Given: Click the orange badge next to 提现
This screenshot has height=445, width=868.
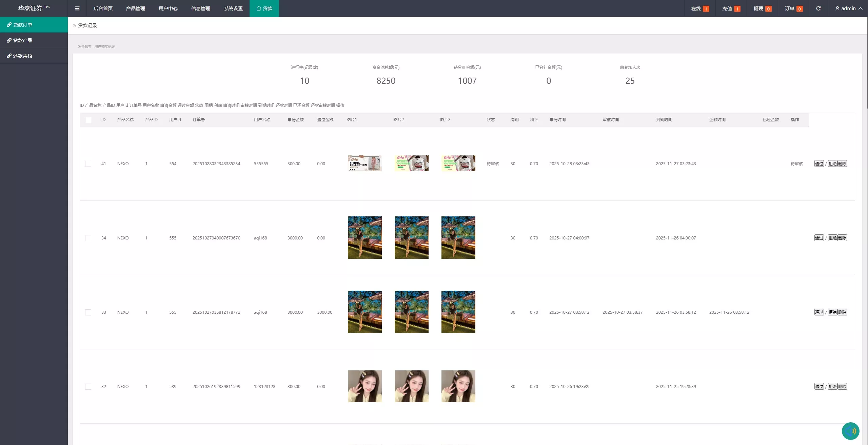Looking at the screenshot, I should coord(768,9).
